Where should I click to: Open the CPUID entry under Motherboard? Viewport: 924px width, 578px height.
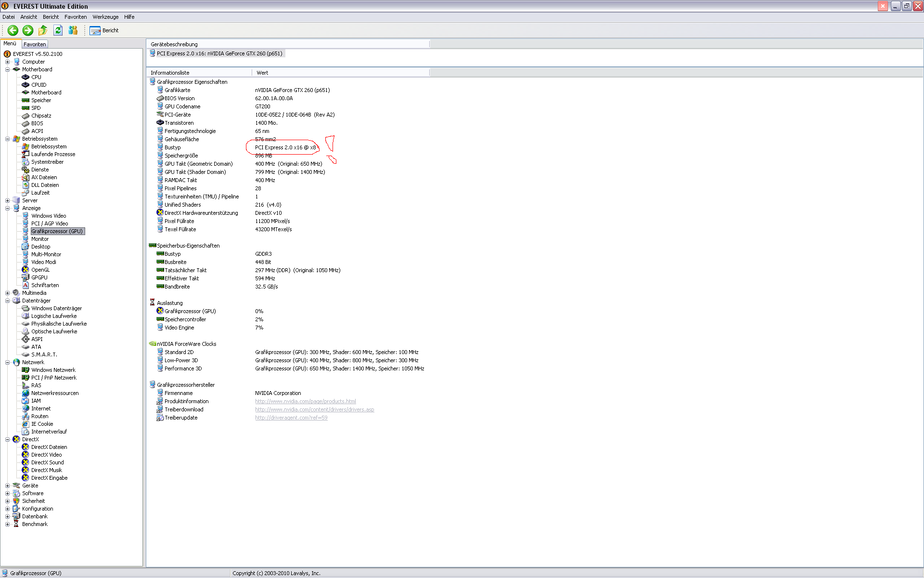pos(38,85)
